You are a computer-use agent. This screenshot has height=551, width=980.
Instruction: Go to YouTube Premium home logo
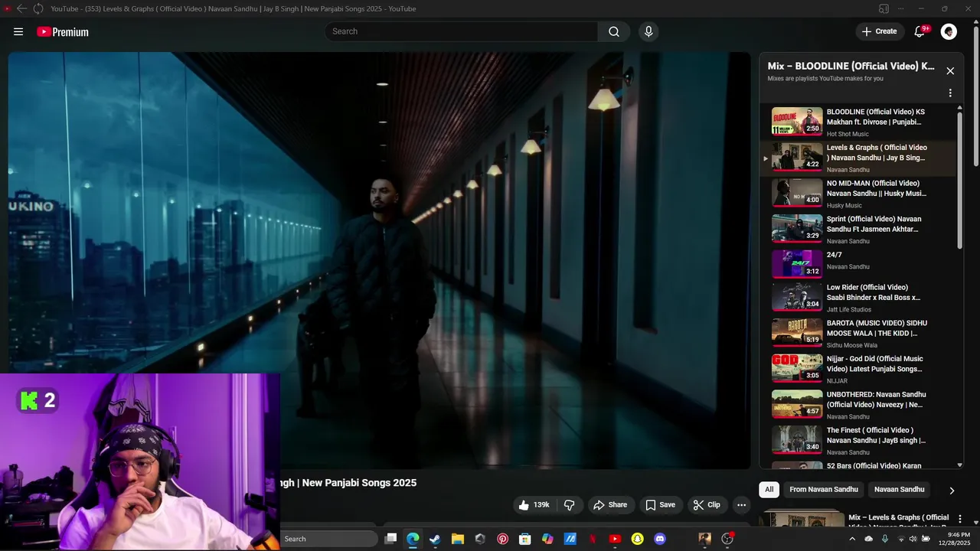(x=63, y=31)
